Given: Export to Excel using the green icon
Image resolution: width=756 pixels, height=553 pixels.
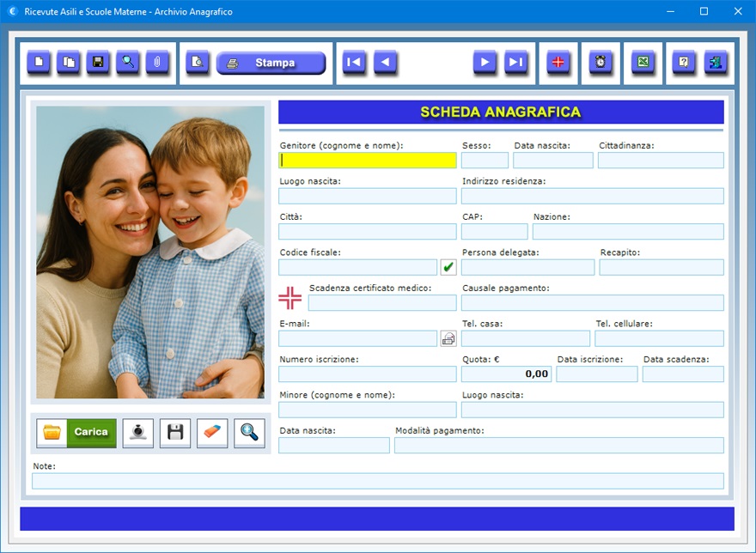Looking at the screenshot, I should click(x=643, y=63).
